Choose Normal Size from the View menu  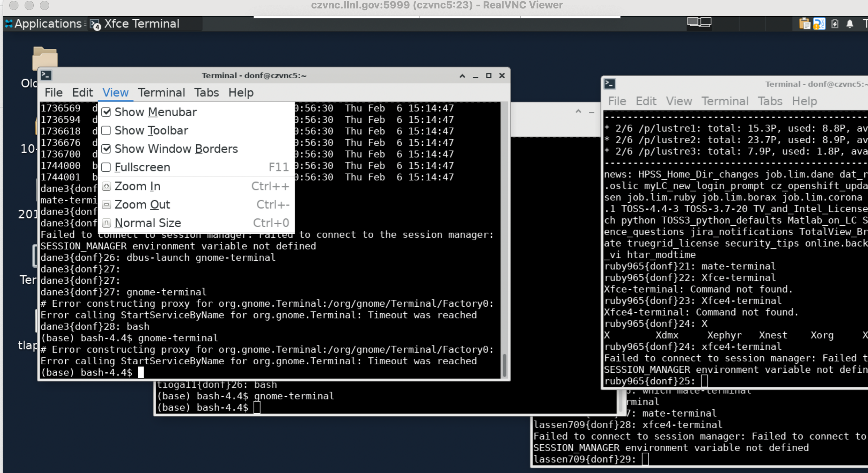(147, 223)
